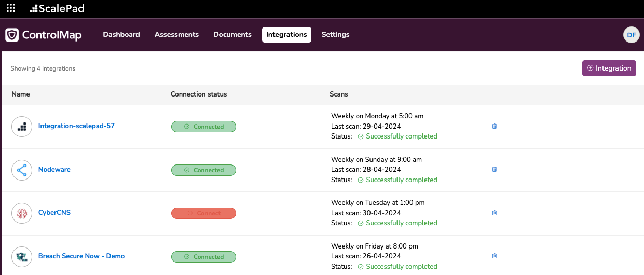Click Connected status badge for Integration-scalepad-57
This screenshot has height=275, width=644.
pyautogui.click(x=203, y=127)
